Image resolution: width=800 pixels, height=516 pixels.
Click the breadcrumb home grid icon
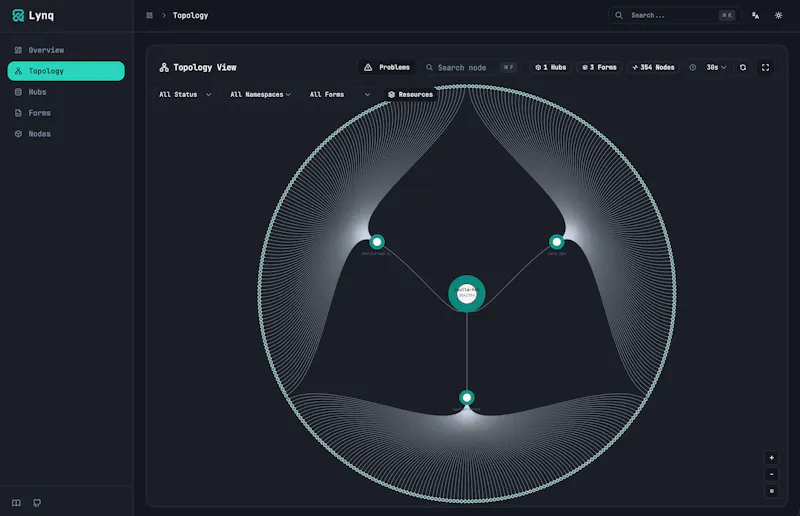(x=149, y=15)
